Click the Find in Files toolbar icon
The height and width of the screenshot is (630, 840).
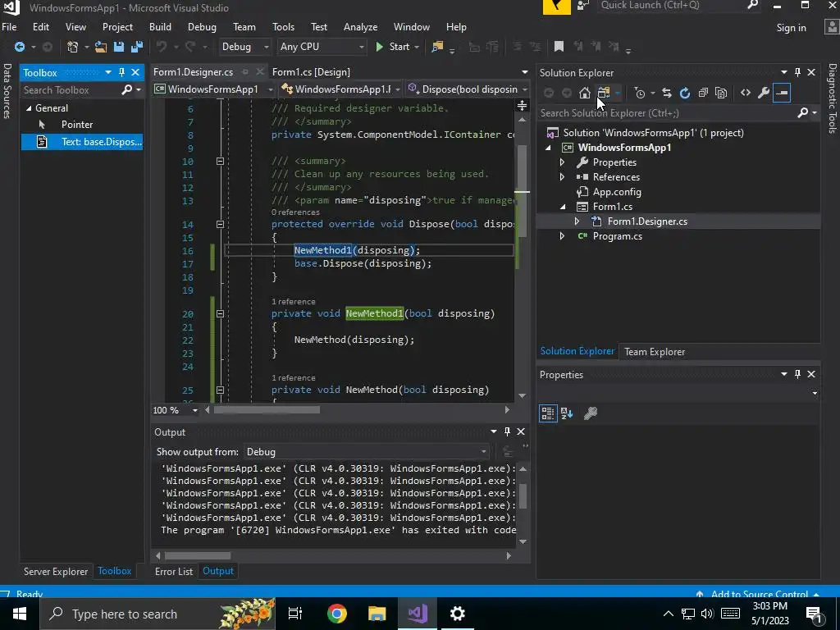point(438,47)
